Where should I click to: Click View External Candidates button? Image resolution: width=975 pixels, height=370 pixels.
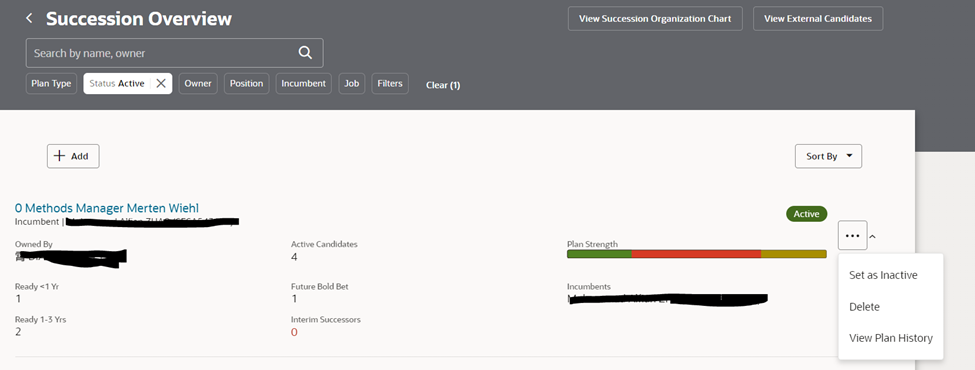pos(818,19)
